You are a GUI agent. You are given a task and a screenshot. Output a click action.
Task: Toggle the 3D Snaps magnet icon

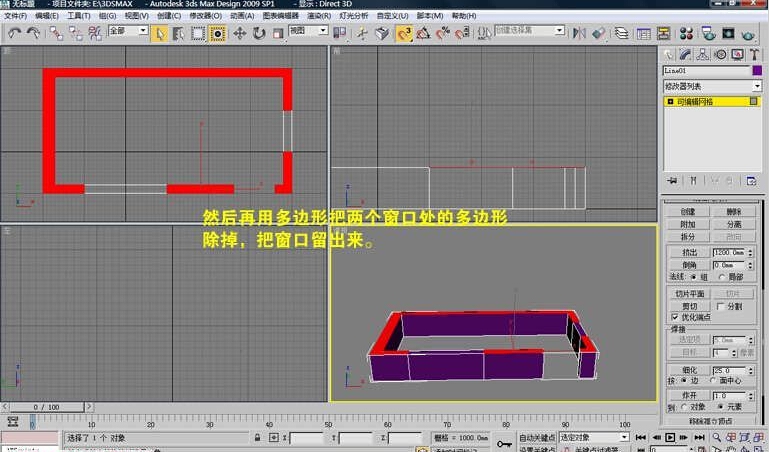(x=404, y=33)
